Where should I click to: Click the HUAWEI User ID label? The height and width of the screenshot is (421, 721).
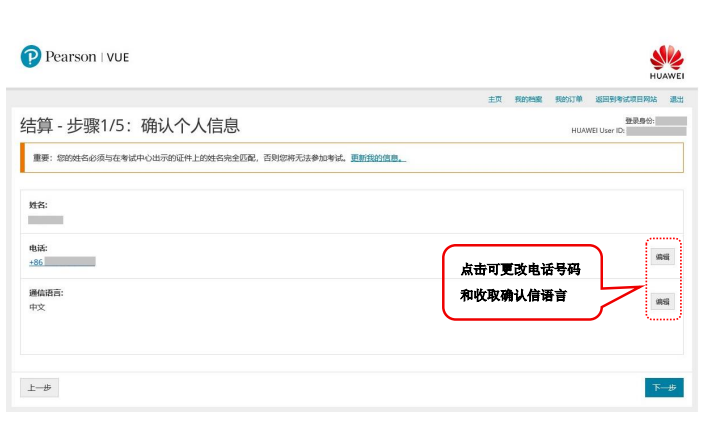click(x=597, y=131)
